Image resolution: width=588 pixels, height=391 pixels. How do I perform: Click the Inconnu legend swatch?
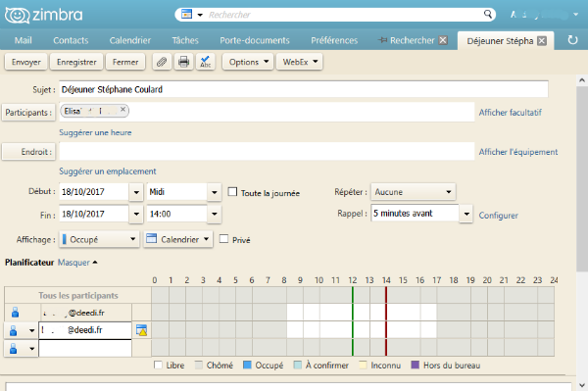click(363, 365)
